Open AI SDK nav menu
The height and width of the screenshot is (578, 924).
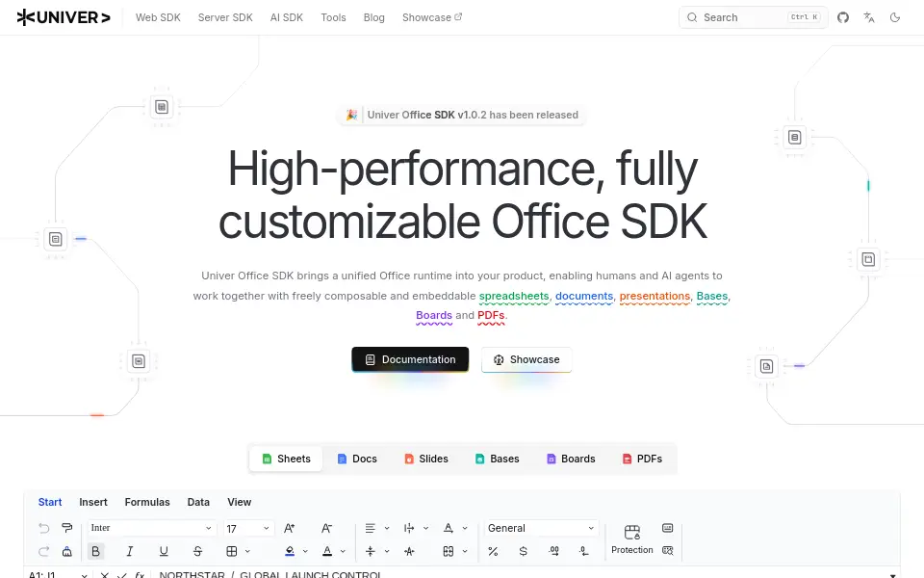[287, 17]
